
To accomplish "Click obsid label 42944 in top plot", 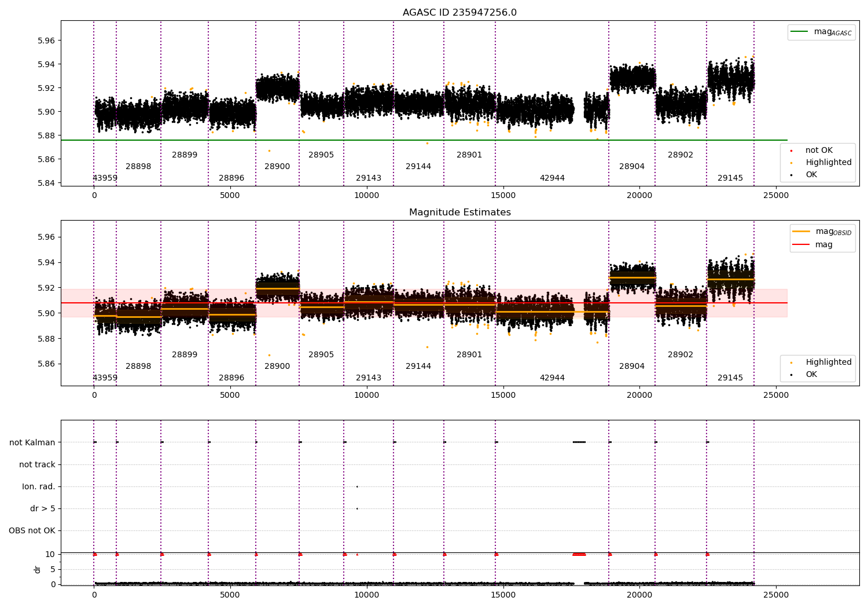I will 552,178.
